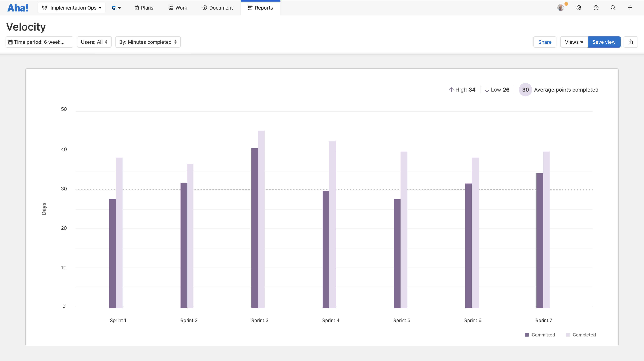Open settings via the gear icon
Screen dimensions: 644x361
click(x=579, y=8)
